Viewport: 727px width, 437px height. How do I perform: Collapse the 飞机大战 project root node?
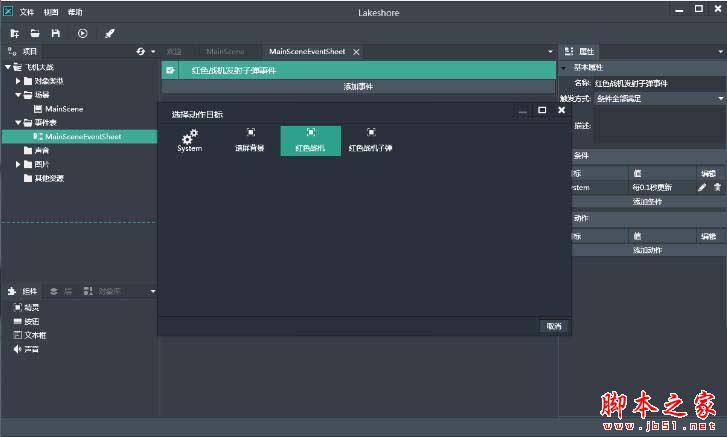tap(8, 67)
